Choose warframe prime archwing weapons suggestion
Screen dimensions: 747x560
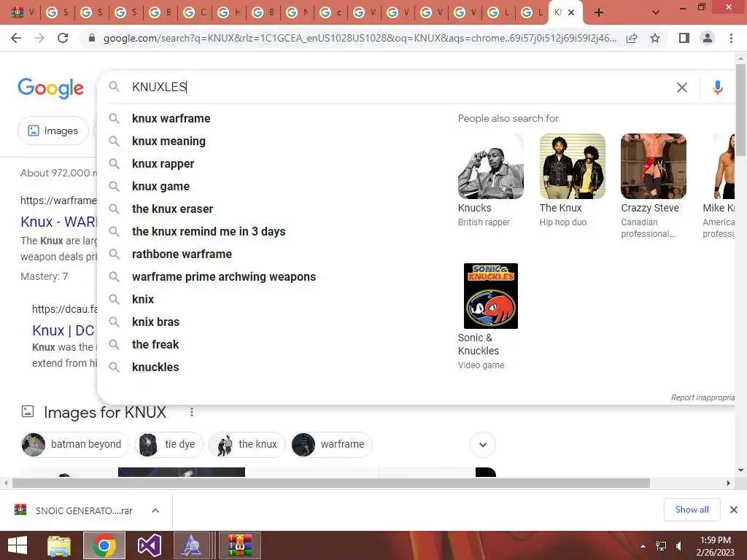click(x=224, y=276)
